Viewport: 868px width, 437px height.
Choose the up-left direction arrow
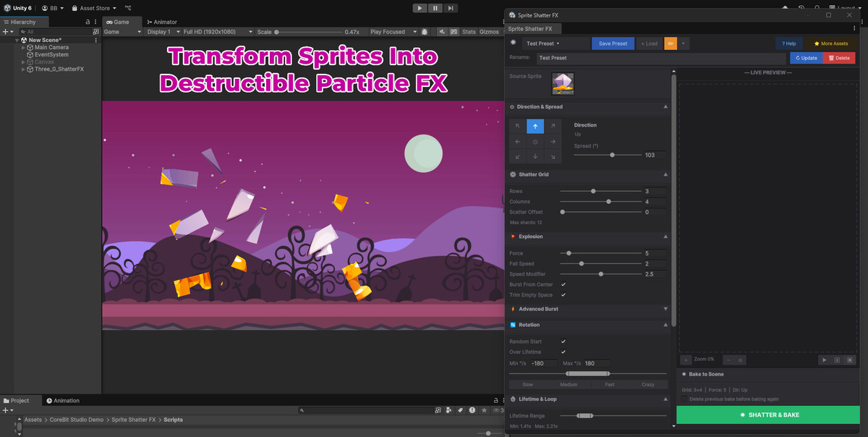[x=518, y=126]
